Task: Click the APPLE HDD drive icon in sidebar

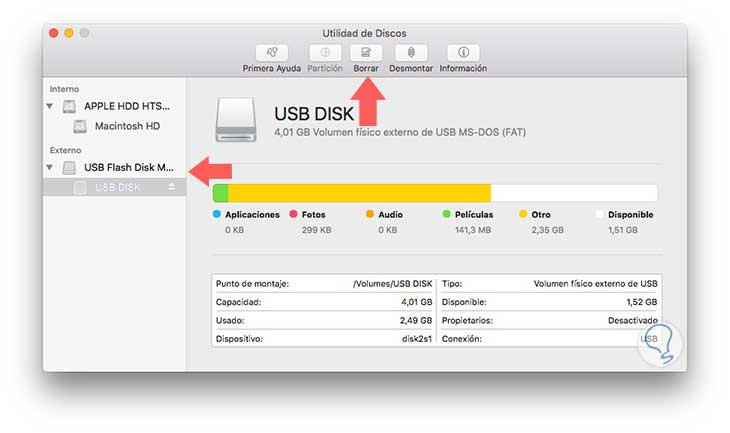Action: tap(69, 107)
